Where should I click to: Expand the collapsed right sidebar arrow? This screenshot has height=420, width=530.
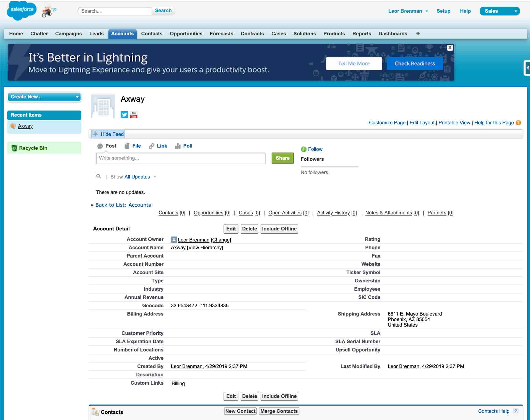(x=527, y=68)
